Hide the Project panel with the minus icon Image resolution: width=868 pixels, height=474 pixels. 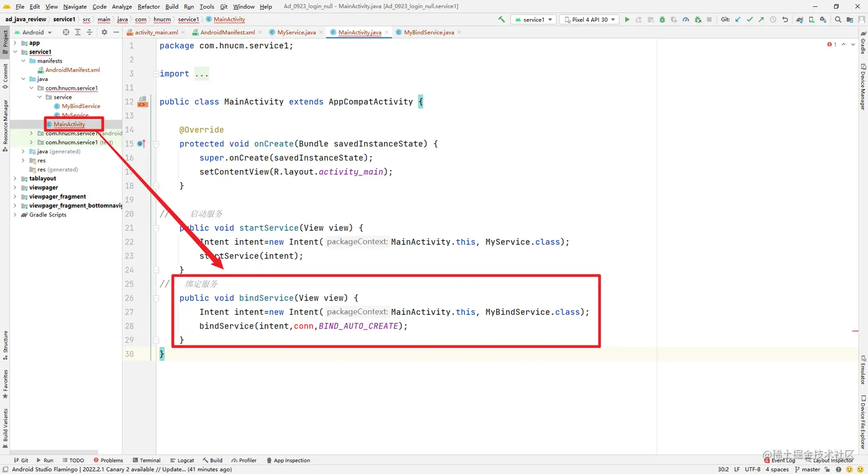pos(116,32)
